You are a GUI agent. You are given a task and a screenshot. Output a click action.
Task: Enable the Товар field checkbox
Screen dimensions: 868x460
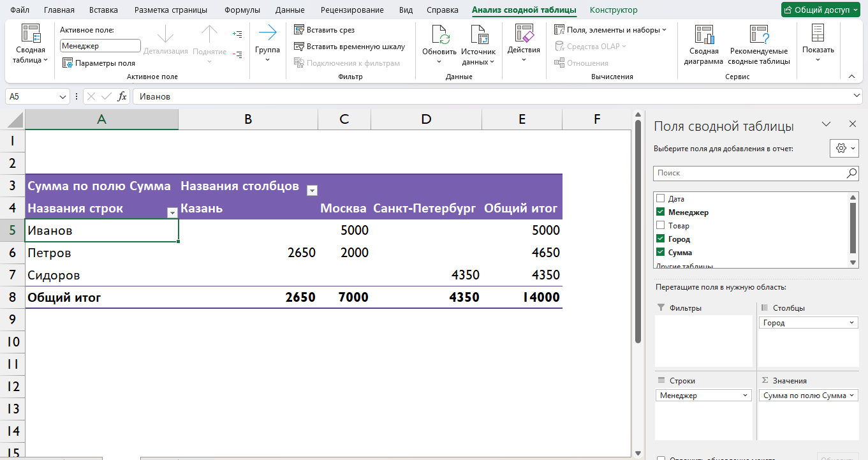[x=660, y=225]
